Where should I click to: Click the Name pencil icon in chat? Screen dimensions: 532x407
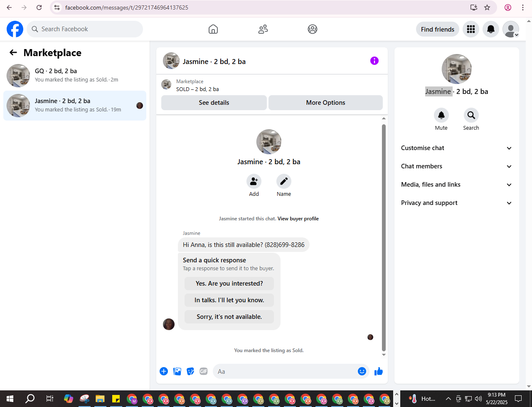(x=284, y=181)
